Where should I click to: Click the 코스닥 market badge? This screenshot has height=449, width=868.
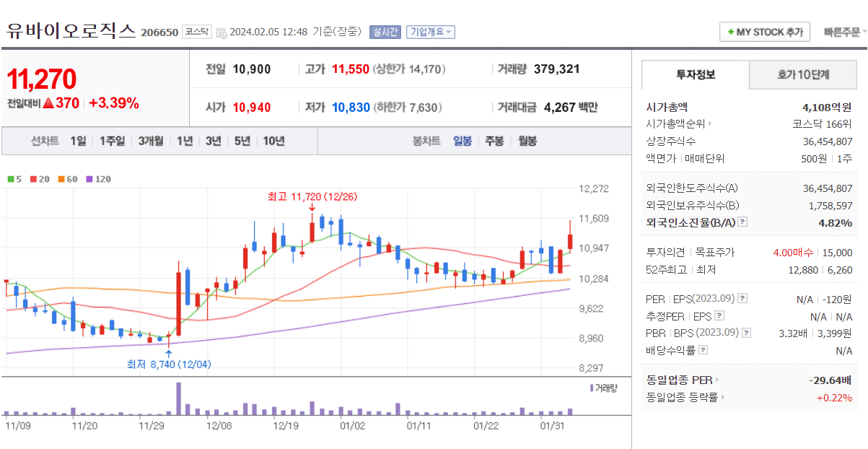click(197, 32)
